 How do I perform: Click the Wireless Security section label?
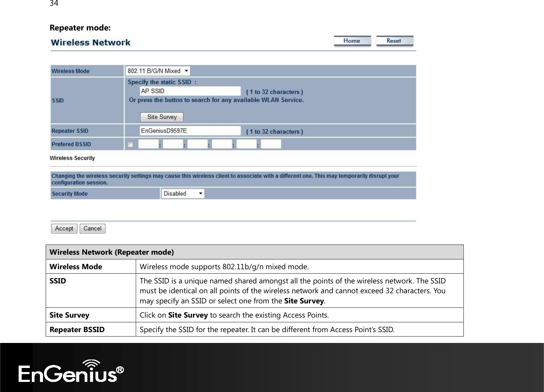click(72, 158)
